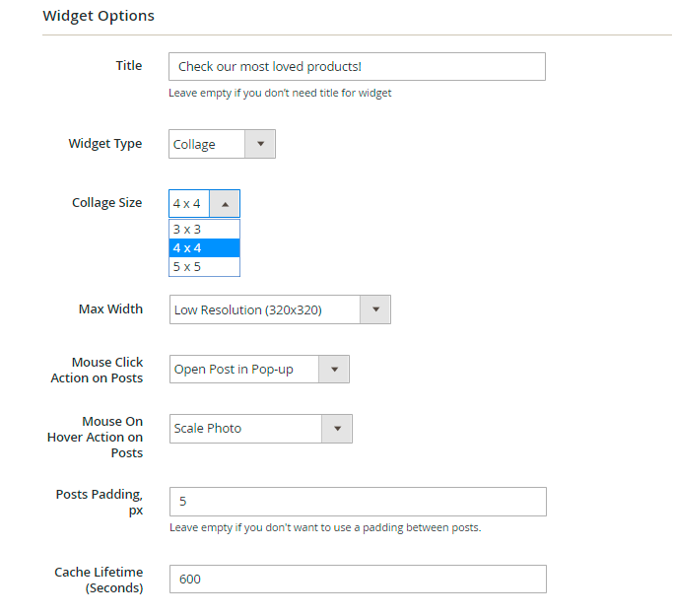Click the Collage Size label
Image resolution: width=673 pixels, height=616 pixels.
click(x=106, y=203)
